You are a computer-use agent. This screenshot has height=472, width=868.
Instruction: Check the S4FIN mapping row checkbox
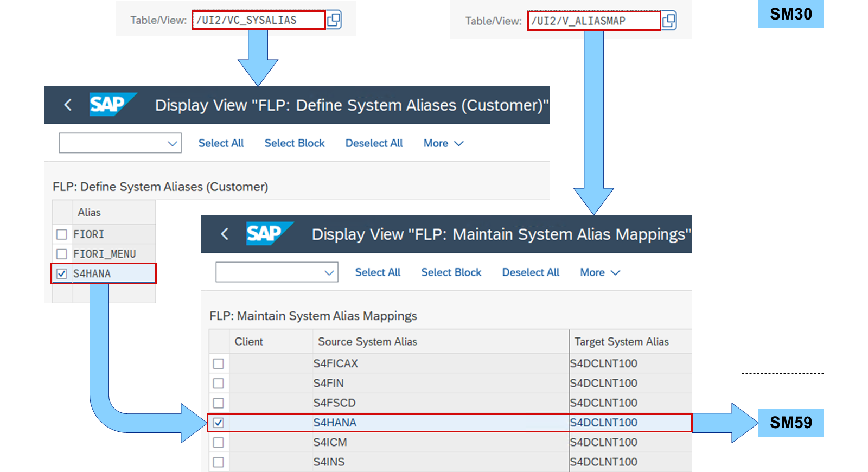click(219, 383)
